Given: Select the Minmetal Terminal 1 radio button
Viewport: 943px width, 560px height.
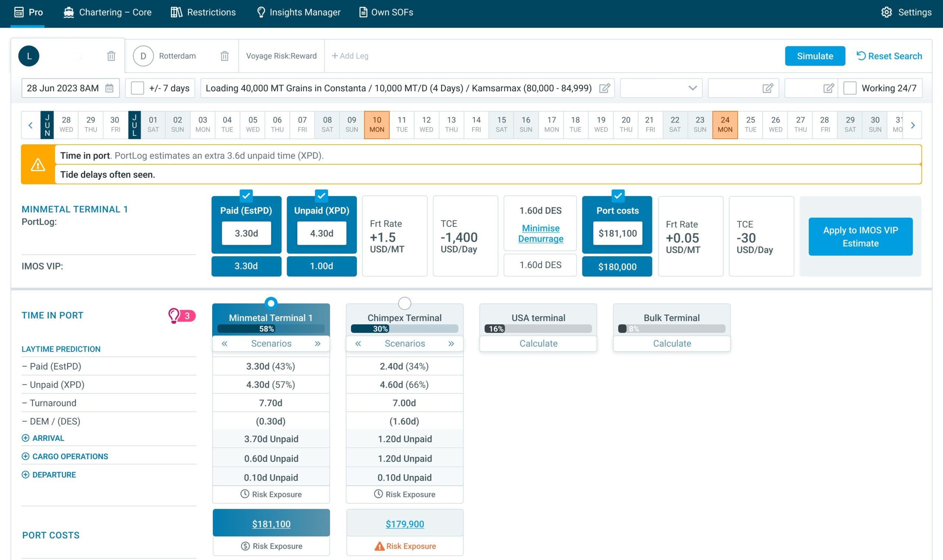Looking at the screenshot, I should 271,303.
